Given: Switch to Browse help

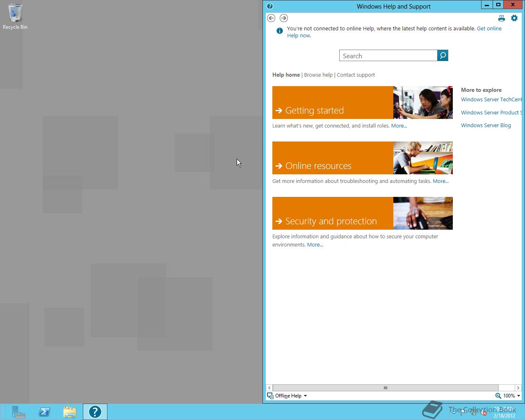Looking at the screenshot, I should click(318, 75).
